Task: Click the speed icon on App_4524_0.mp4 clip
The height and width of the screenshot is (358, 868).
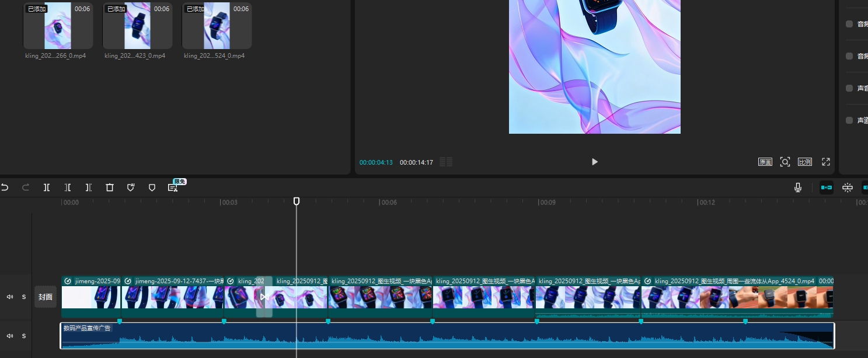Action: (x=647, y=281)
